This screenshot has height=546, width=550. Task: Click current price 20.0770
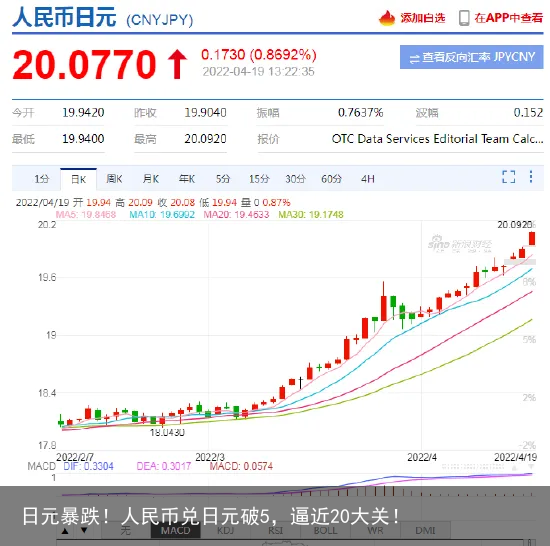point(84,65)
